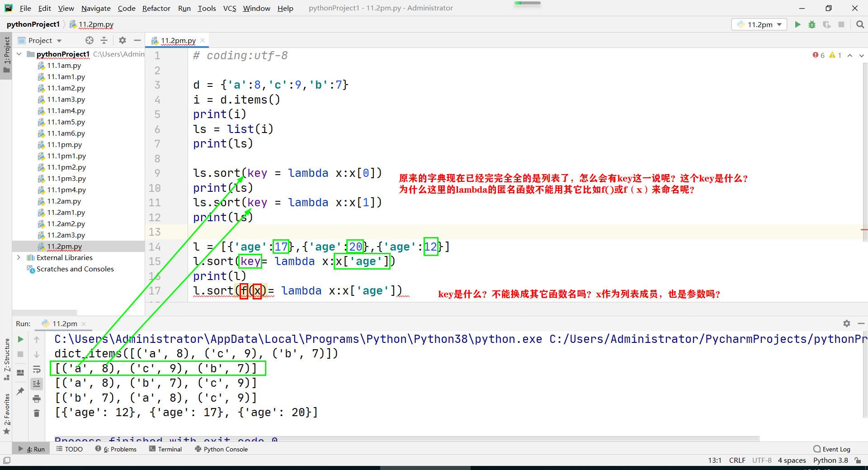Image resolution: width=868 pixels, height=470 pixels.
Task: Go to previous highlighted error arrow
Action: coord(850,55)
